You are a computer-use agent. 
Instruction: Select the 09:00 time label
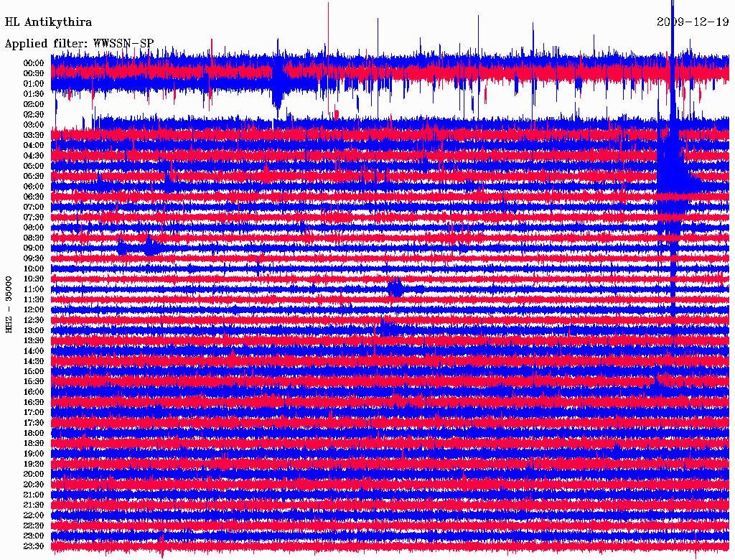pyautogui.click(x=34, y=248)
